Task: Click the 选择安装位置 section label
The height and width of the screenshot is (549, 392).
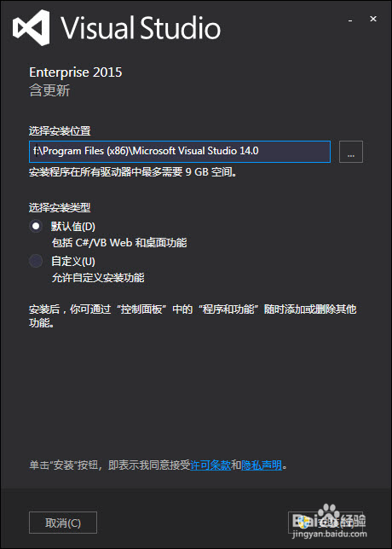Action: [60, 131]
